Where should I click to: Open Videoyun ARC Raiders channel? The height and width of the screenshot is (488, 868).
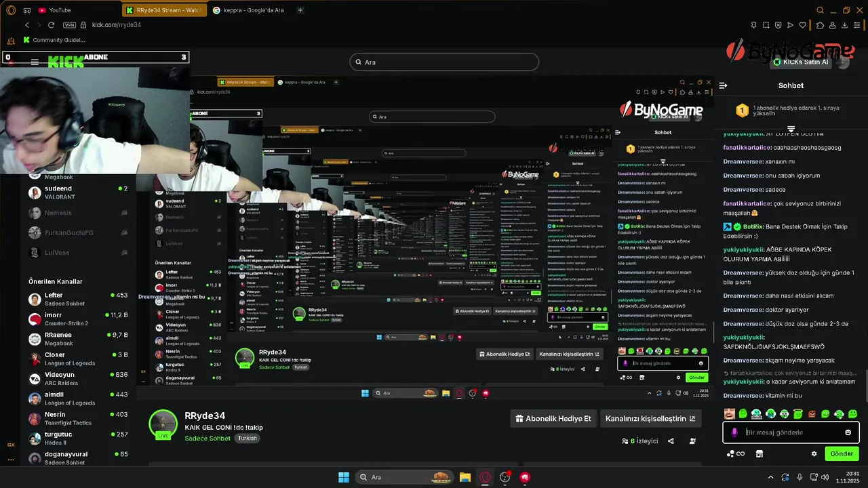coord(78,378)
